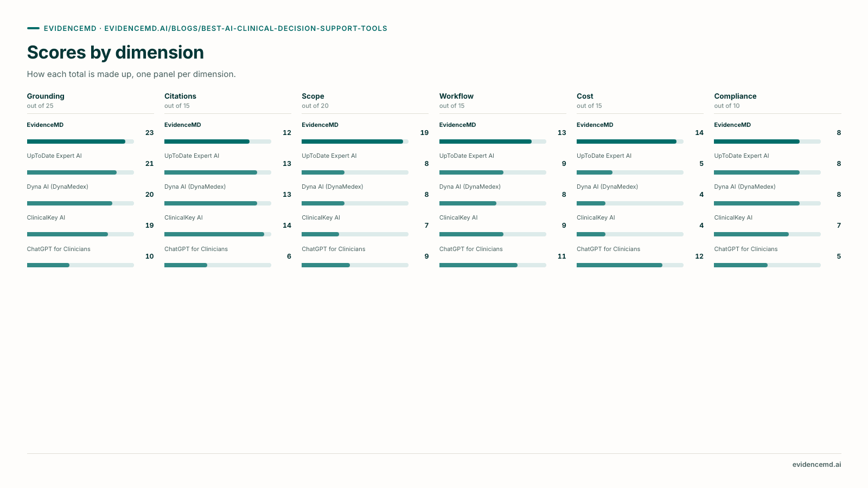
Task: Click EvidenceMD's Grounding score bar
Action: (80, 142)
